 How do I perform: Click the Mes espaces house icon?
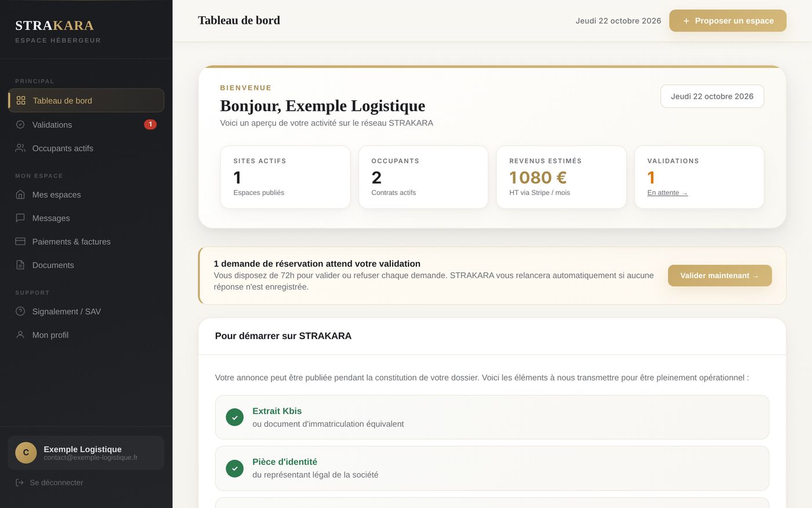tap(20, 194)
